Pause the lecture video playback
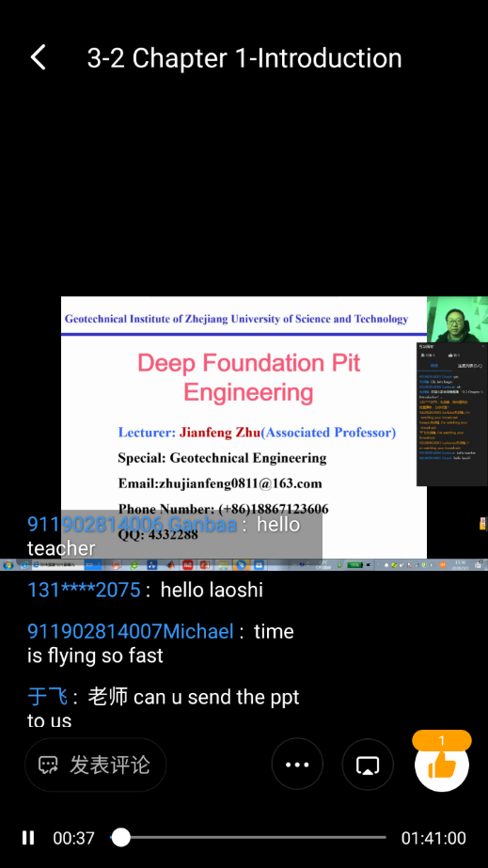This screenshot has width=488, height=868. click(x=28, y=838)
